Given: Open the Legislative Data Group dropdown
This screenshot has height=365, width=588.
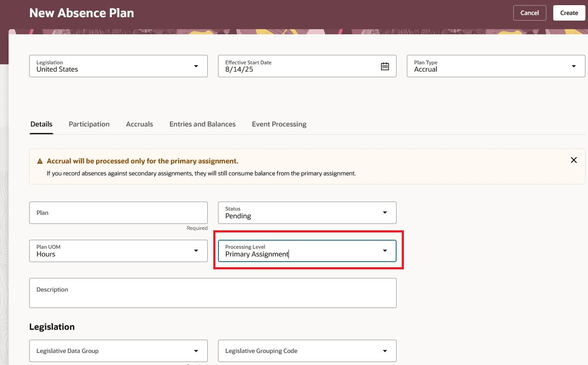Looking at the screenshot, I should click(196, 350).
